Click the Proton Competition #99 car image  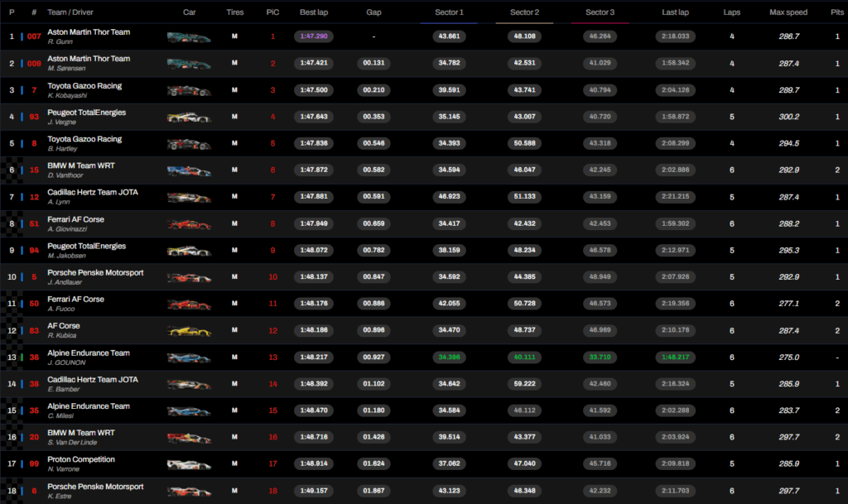(x=189, y=464)
